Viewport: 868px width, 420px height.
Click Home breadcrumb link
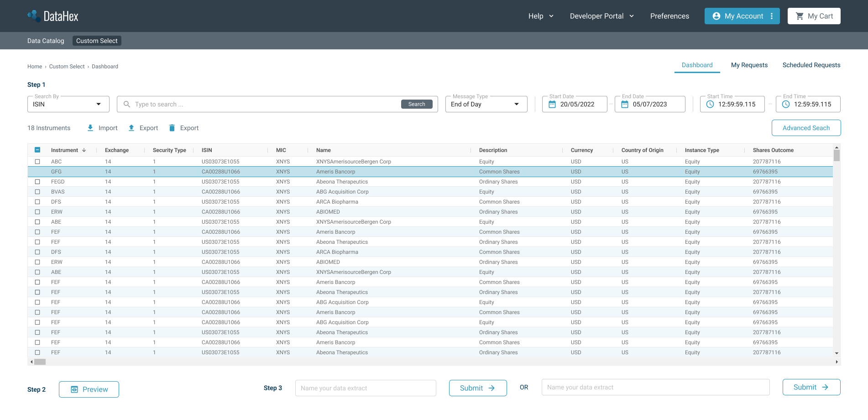35,66
